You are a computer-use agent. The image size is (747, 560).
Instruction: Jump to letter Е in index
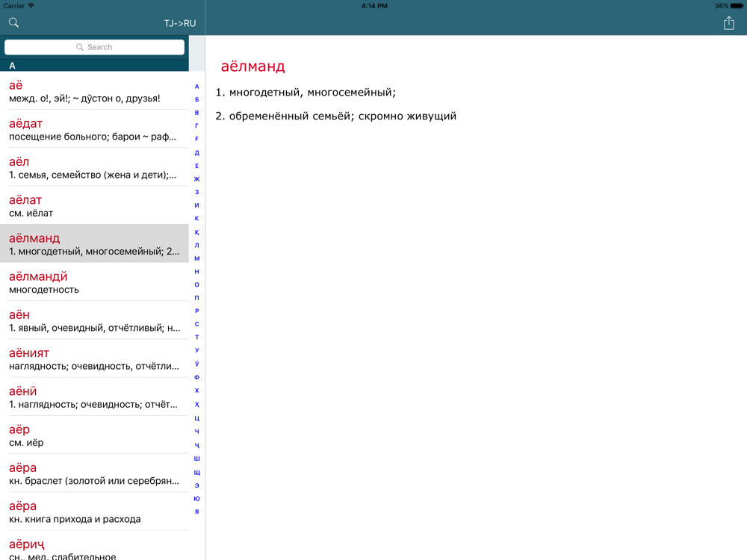tap(196, 166)
